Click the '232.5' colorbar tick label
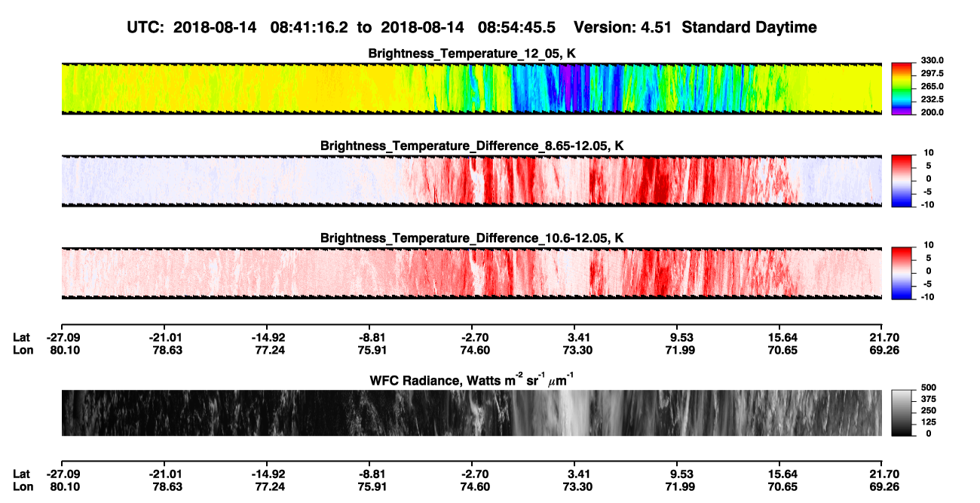 [933, 100]
